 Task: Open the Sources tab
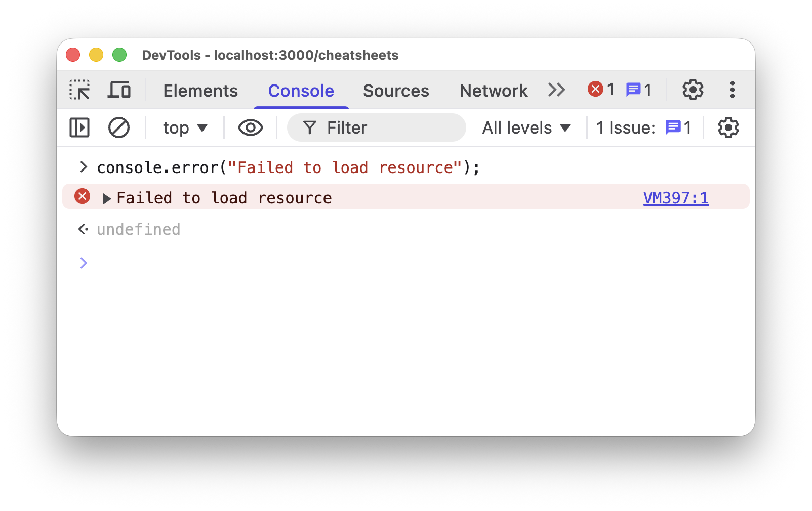pos(396,91)
